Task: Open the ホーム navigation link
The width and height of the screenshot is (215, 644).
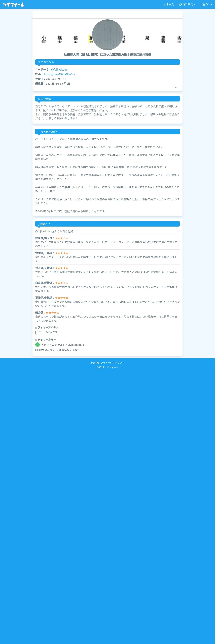Action: (169, 5)
